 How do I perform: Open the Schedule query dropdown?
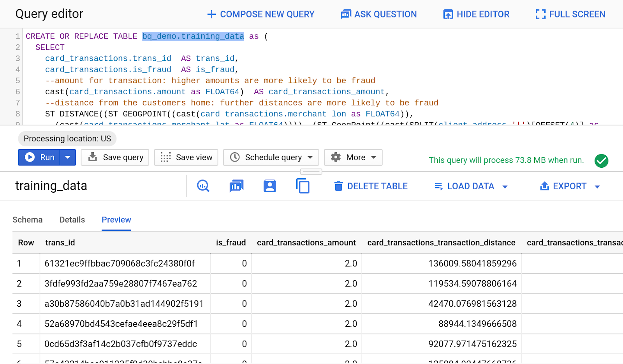[271, 157]
